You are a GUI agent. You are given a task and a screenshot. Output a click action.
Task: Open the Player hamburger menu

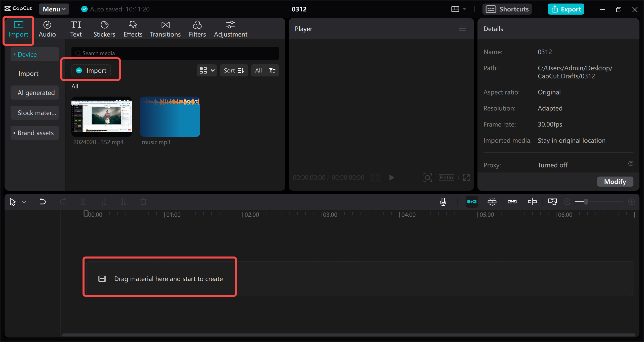462,28
